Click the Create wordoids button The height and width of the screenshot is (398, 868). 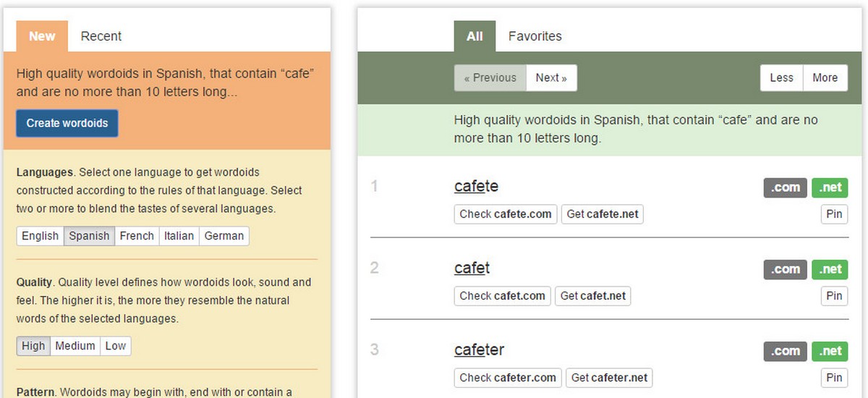(67, 123)
